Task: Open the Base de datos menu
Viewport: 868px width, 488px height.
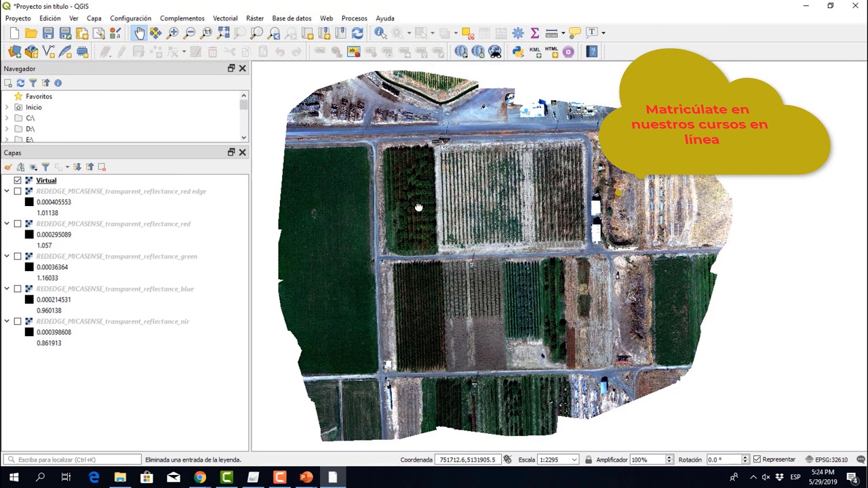Action: pos(292,18)
